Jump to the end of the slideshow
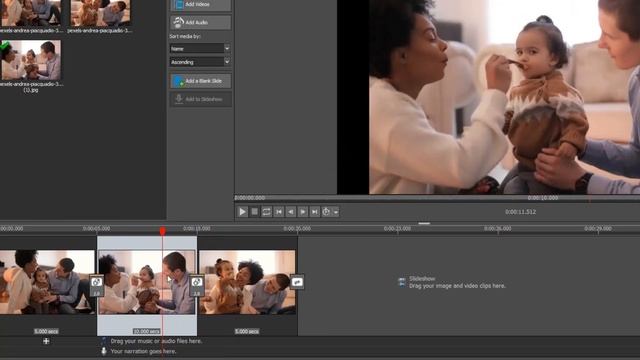Viewport: 640px width, 360px height. click(314, 212)
